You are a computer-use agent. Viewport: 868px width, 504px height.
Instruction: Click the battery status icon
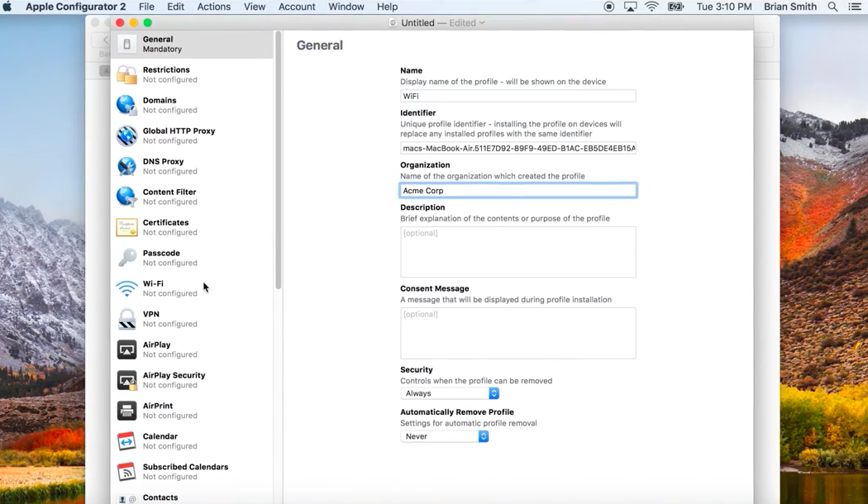pyautogui.click(x=676, y=7)
